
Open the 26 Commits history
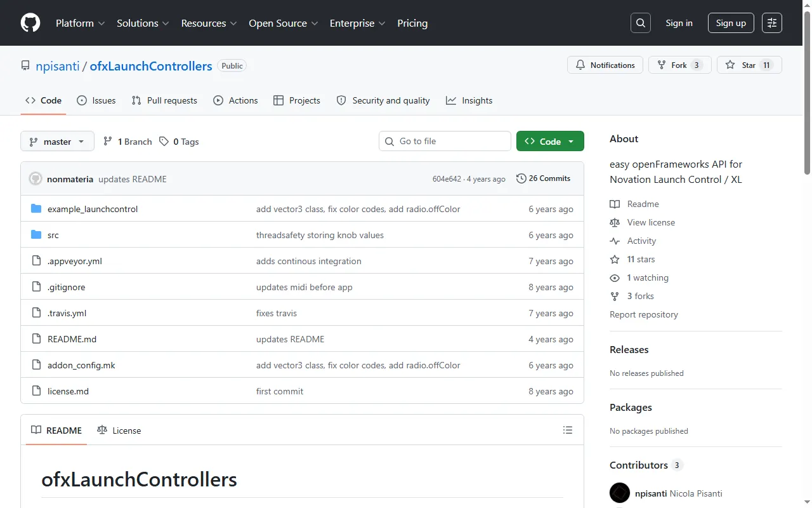point(544,178)
